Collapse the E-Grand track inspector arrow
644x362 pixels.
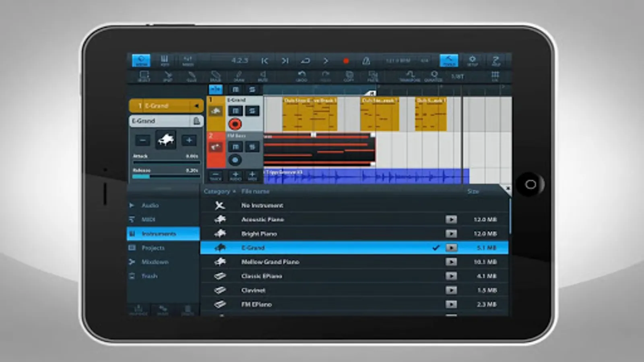click(x=196, y=106)
